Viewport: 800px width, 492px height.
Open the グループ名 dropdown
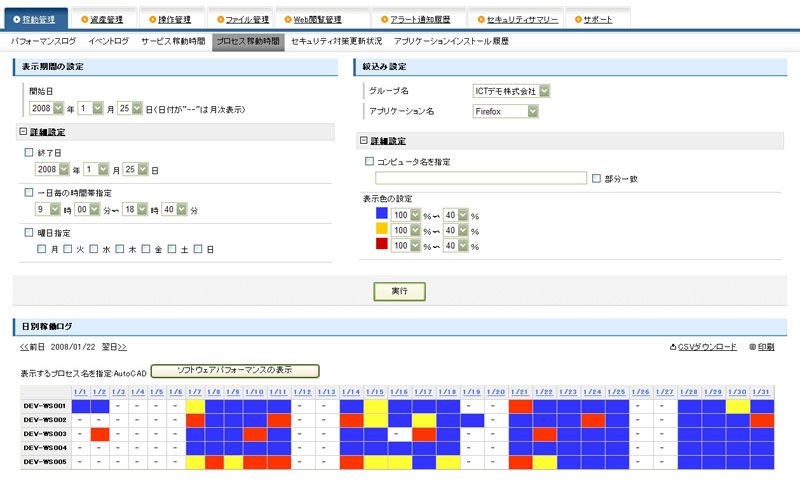(511, 91)
